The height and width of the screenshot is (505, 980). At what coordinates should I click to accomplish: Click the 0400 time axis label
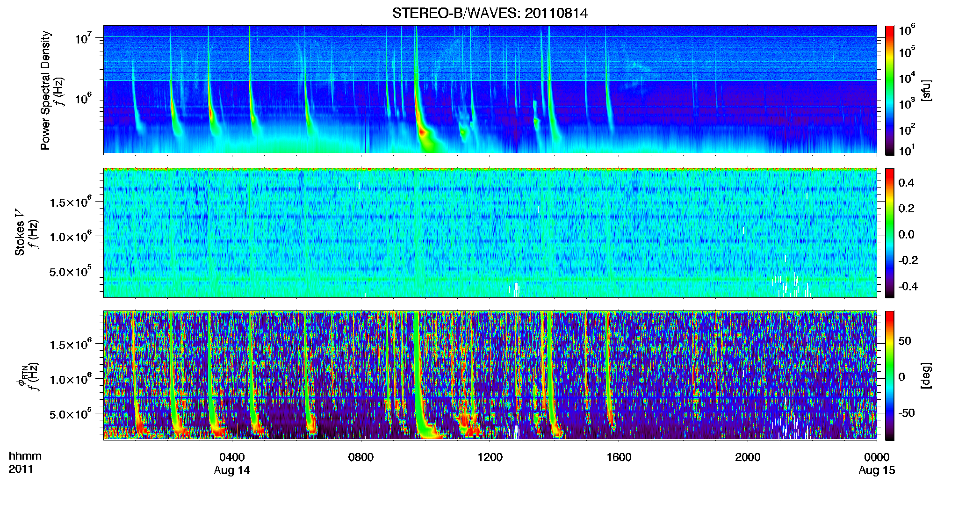point(232,457)
